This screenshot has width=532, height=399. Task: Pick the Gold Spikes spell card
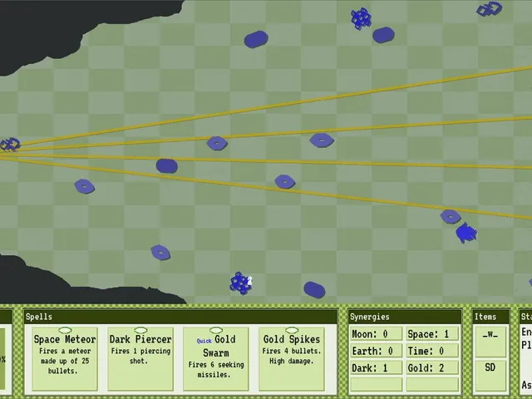pos(292,359)
